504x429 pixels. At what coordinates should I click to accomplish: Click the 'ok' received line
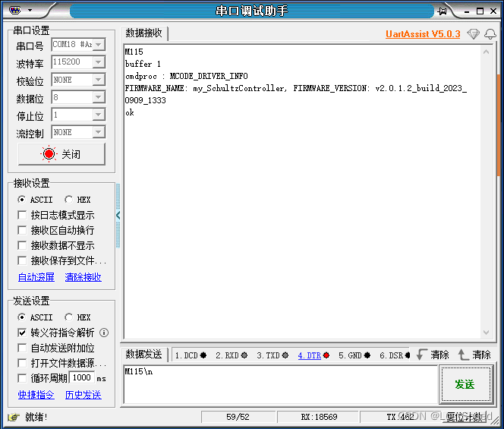(x=130, y=112)
